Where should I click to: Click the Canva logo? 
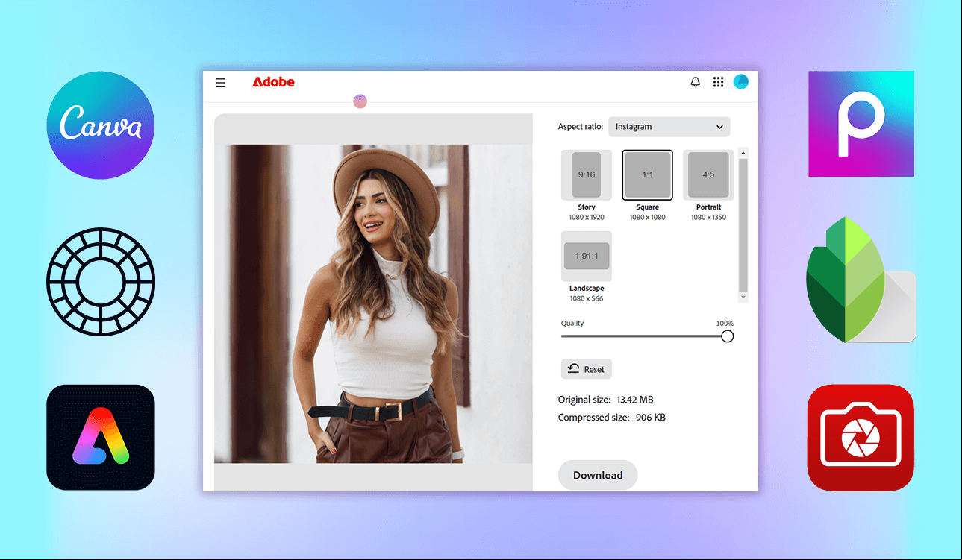click(101, 125)
